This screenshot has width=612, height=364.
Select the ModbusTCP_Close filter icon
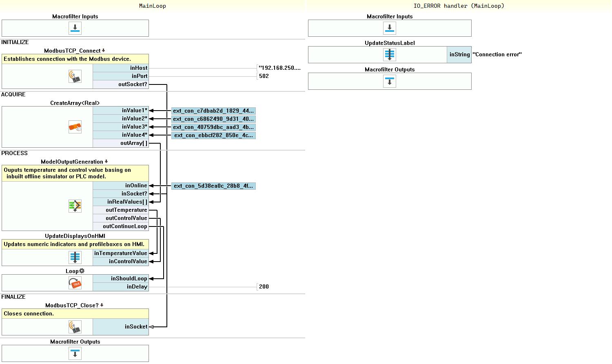click(x=75, y=327)
